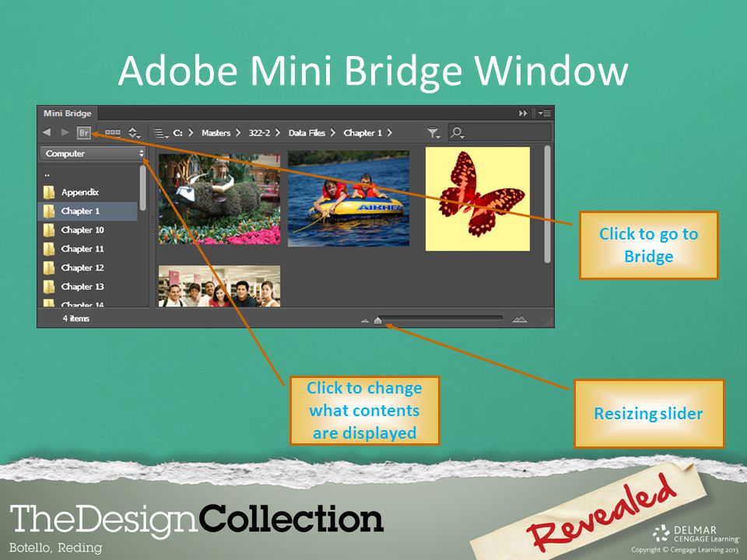Expand chevron after C: in path

pyautogui.click(x=191, y=133)
